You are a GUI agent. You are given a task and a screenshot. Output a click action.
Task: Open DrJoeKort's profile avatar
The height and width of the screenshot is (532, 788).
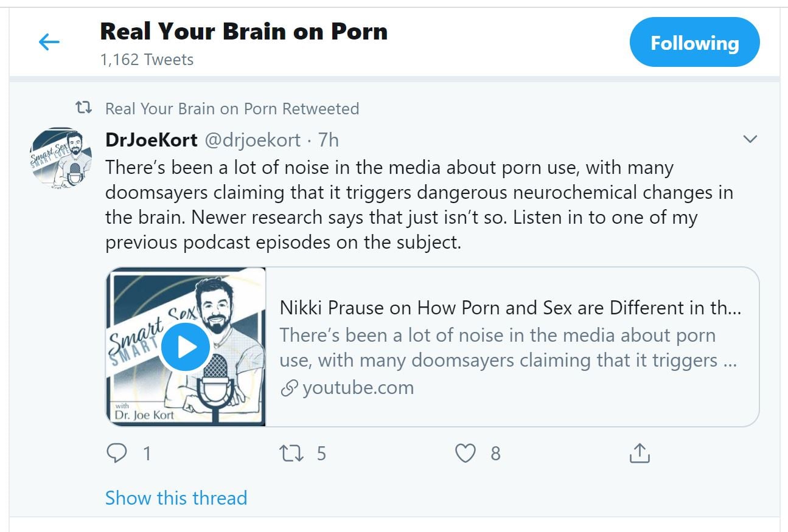[x=61, y=158]
